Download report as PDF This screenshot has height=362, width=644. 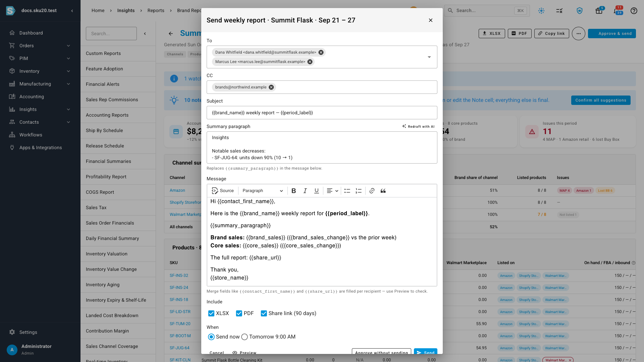pyautogui.click(x=519, y=34)
